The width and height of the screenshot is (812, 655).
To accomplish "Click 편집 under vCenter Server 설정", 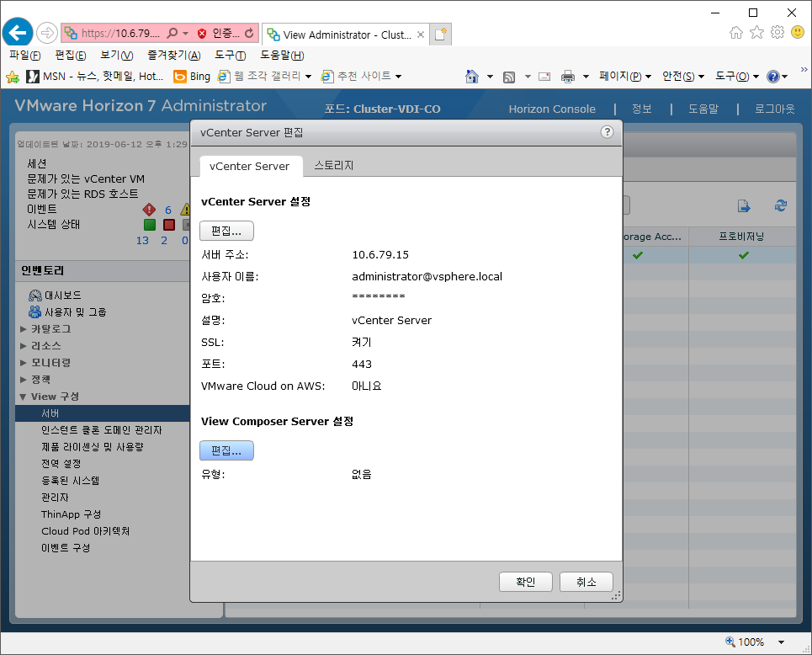I will click(x=226, y=232).
